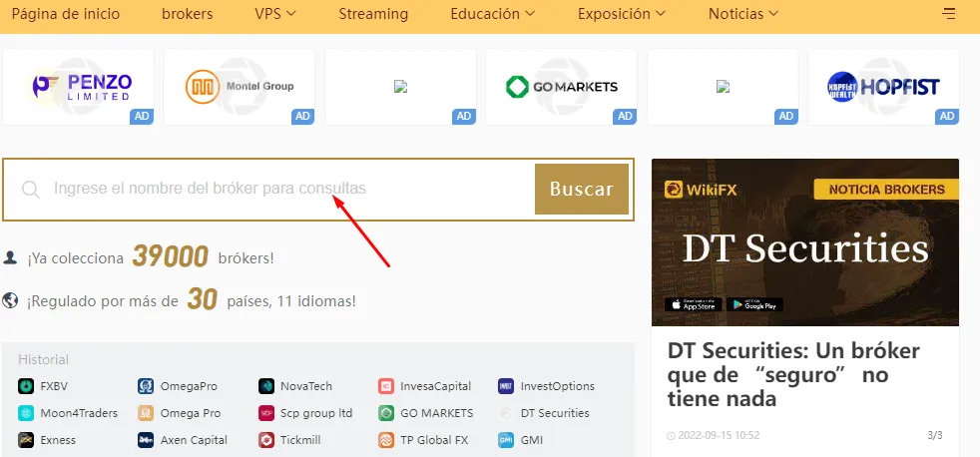Open the brokers menu item

tap(188, 14)
